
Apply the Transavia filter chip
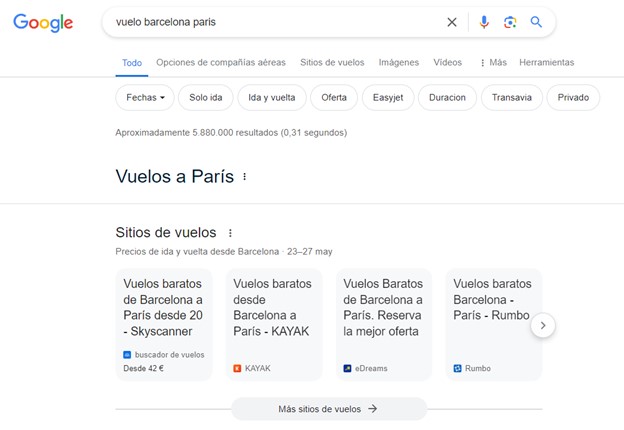click(x=512, y=97)
